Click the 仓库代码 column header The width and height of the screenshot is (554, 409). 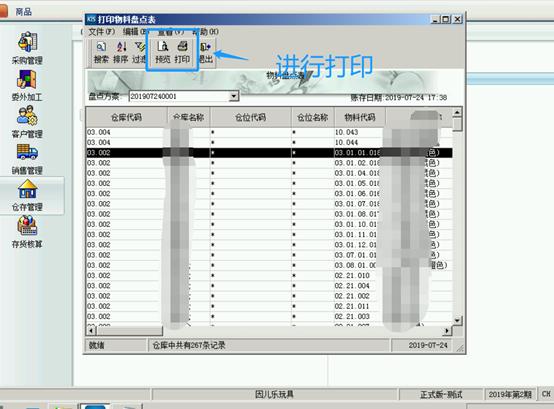tap(126, 117)
